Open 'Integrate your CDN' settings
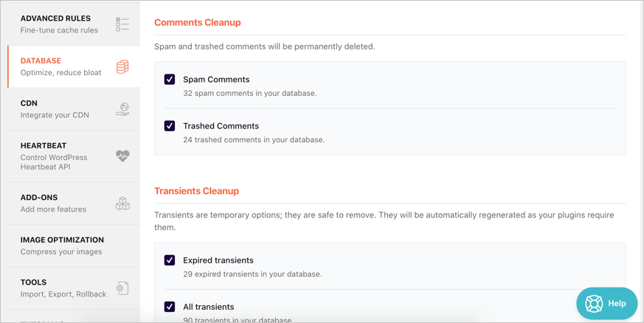 [55, 115]
